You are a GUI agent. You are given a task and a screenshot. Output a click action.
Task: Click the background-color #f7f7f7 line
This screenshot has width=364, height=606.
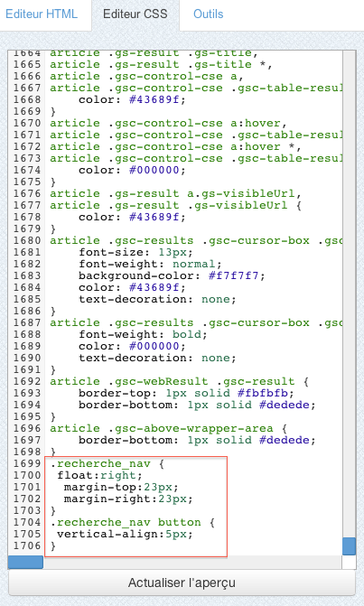pos(172,276)
